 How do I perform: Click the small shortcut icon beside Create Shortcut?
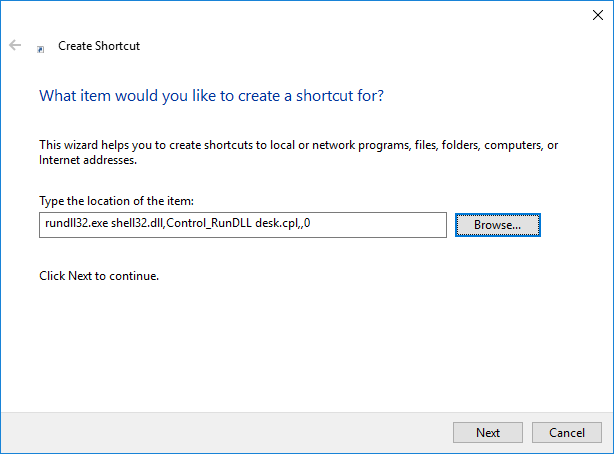40,49
